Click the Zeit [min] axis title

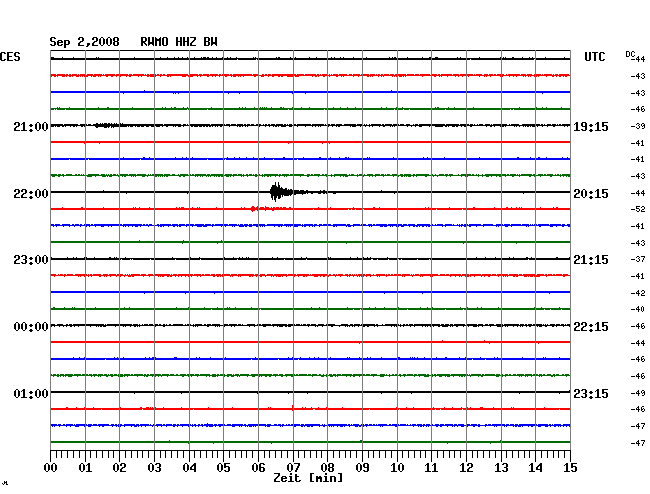point(308,478)
